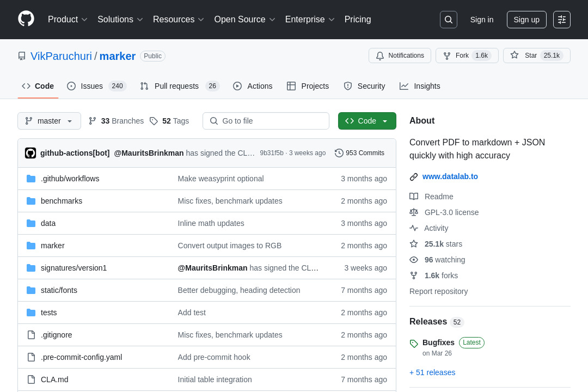This screenshot has width=588, height=392.
Task: Click the eye icon next to 96 watching
Action: pyautogui.click(x=414, y=260)
